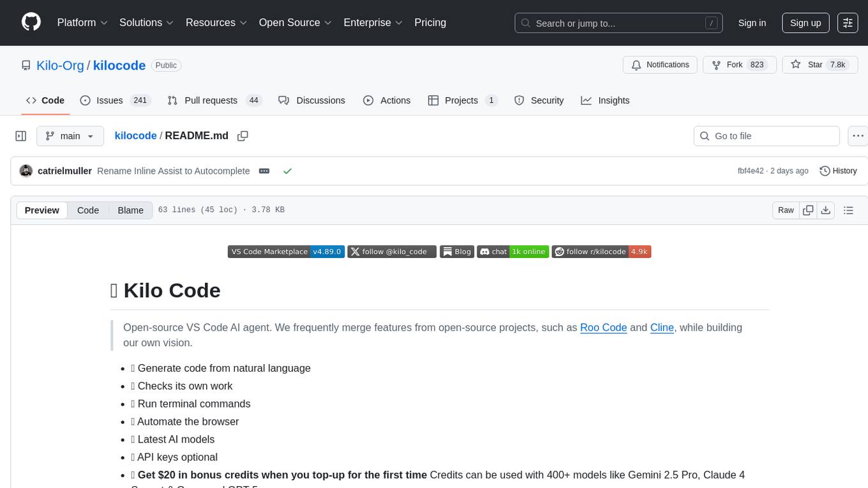Open the Raw file view
868x488 pixels.
[x=786, y=210]
